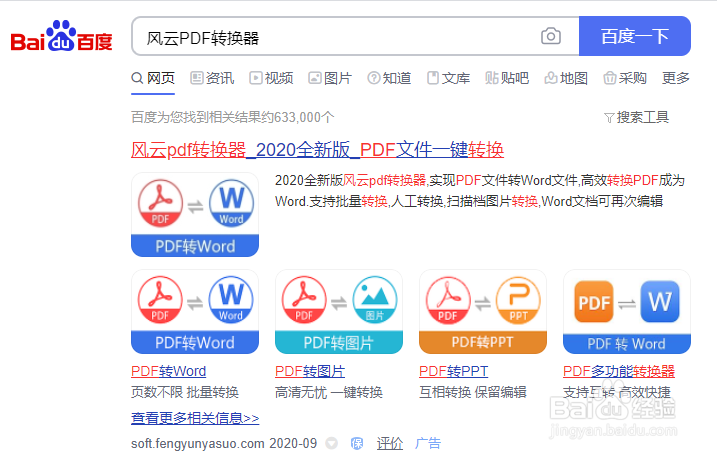Switch to the 资讯 tab

[x=212, y=78]
